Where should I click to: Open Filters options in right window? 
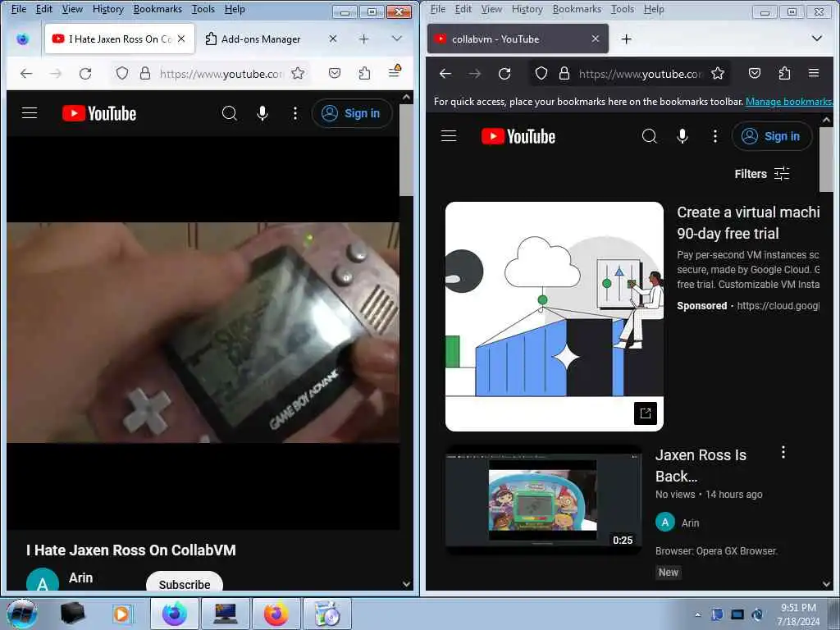[762, 174]
